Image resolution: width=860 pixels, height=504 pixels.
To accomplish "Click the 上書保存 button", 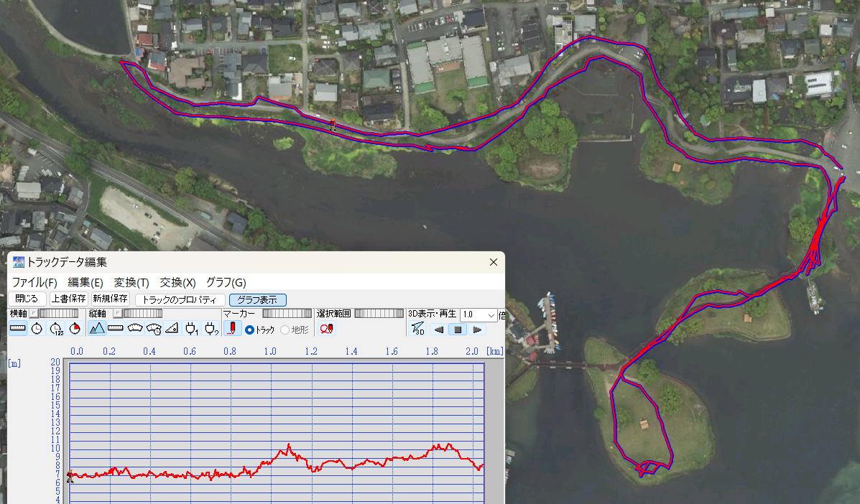I will [x=69, y=299].
